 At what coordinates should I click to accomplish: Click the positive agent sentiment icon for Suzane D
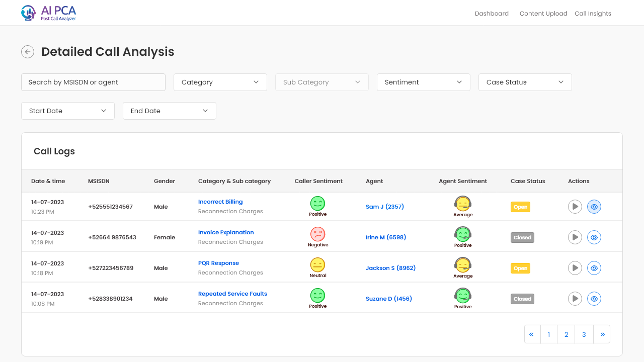coord(463,296)
